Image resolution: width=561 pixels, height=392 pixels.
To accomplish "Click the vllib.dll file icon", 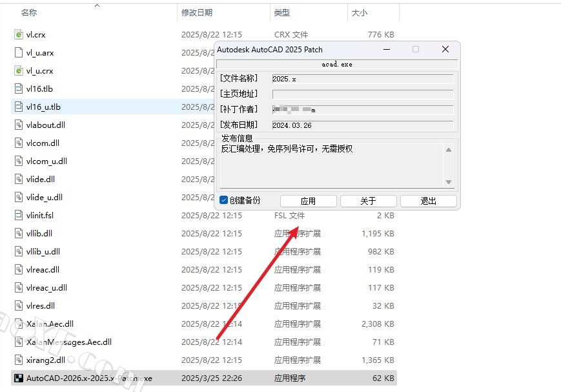I will (19, 233).
